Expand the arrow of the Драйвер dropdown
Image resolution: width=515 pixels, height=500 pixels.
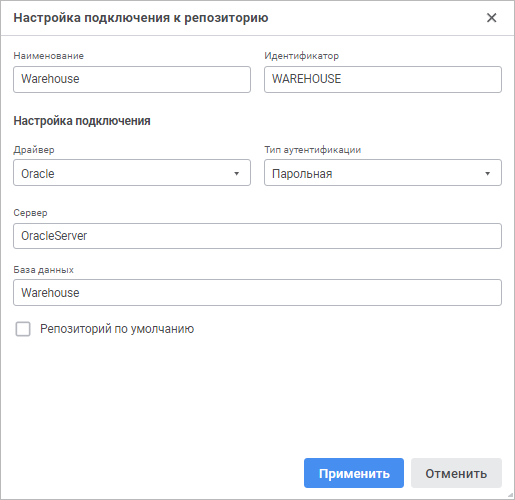[236, 173]
